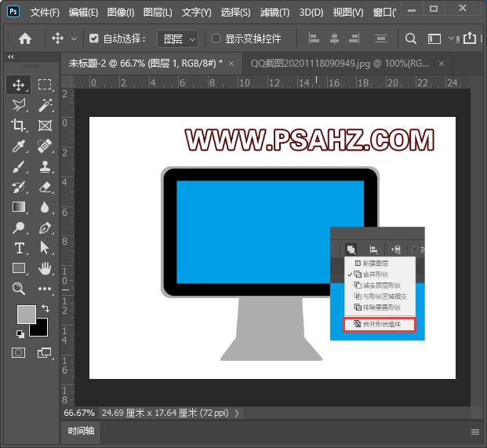Pick the gray foreground color swatch
The width and height of the screenshot is (487, 448).
[x=27, y=314]
